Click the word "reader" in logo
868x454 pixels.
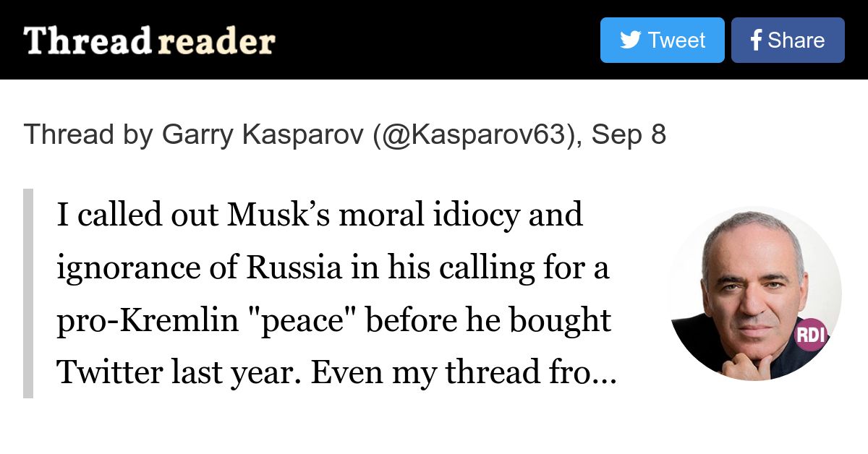click(x=216, y=42)
